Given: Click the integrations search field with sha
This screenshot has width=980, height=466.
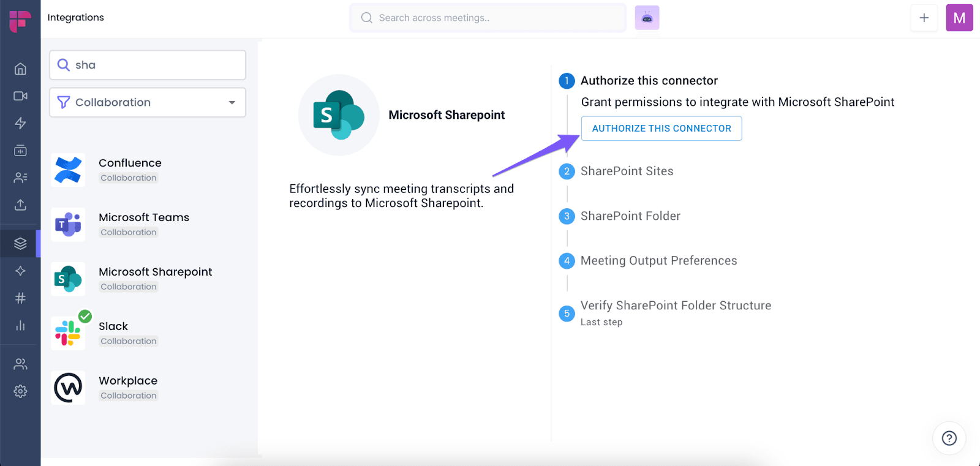Looking at the screenshot, I should 148,65.
